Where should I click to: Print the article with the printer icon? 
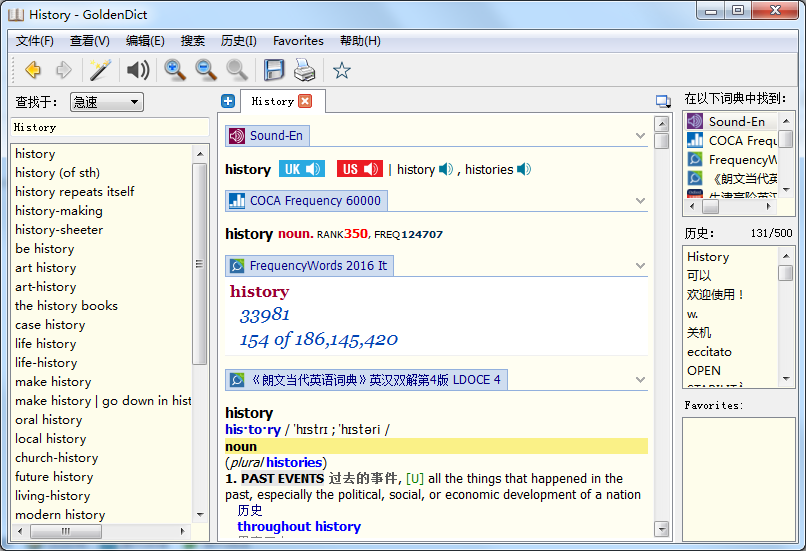pyautogui.click(x=304, y=70)
